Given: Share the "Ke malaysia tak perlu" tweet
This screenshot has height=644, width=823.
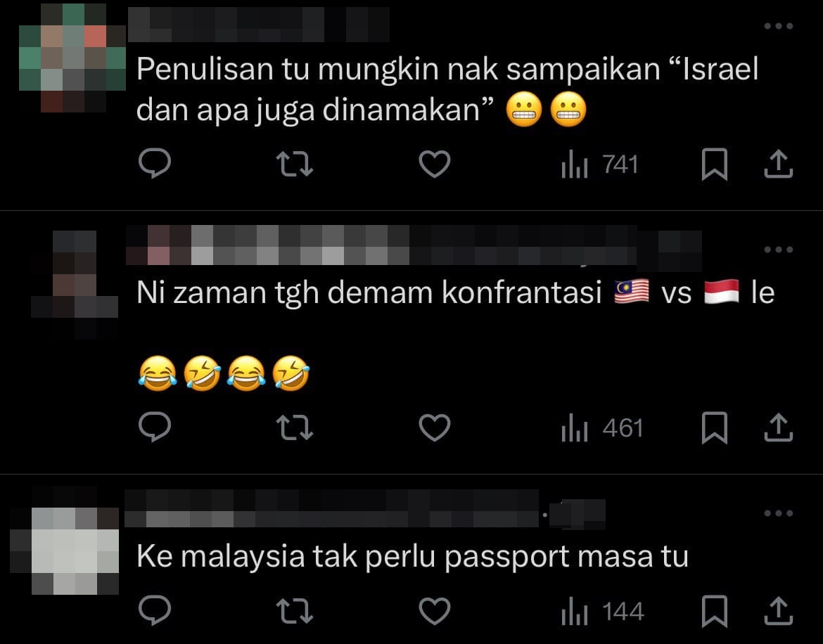Looking at the screenshot, I should [x=779, y=612].
